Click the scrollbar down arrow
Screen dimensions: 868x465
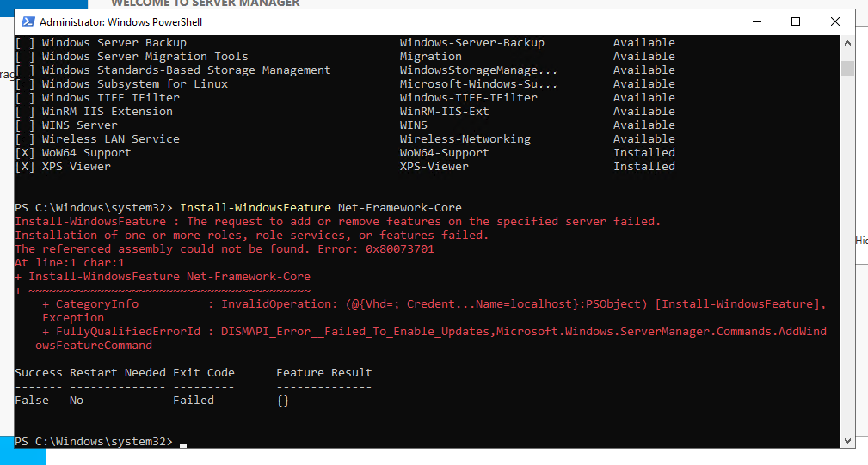coord(847,441)
